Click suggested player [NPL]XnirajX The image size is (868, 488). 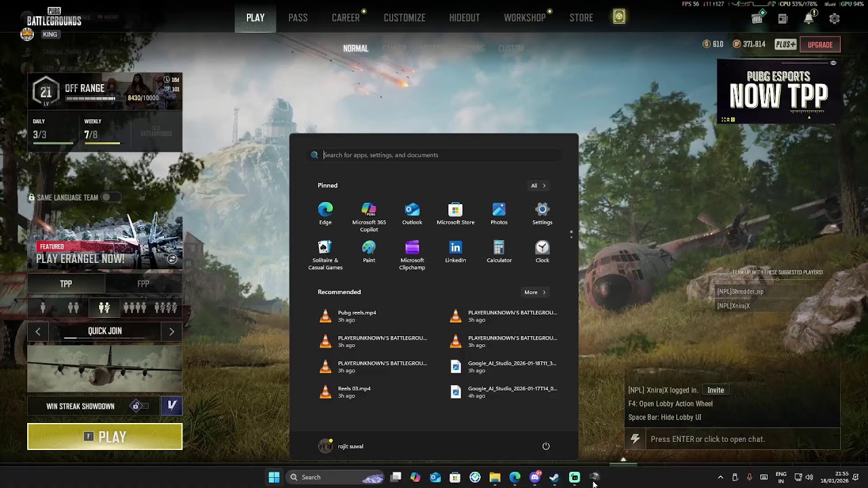coord(734,306)
